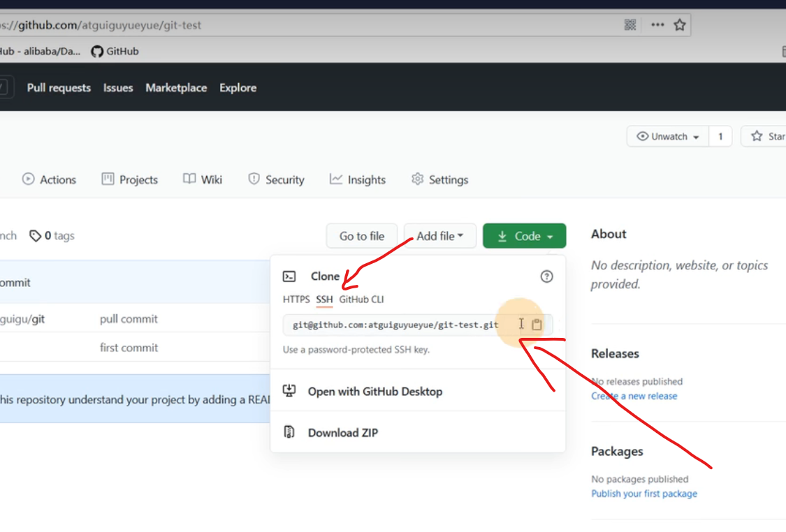Bookmark this page with the star icon
The height and width of the screenshot is (532, 786).
(679, 25)
